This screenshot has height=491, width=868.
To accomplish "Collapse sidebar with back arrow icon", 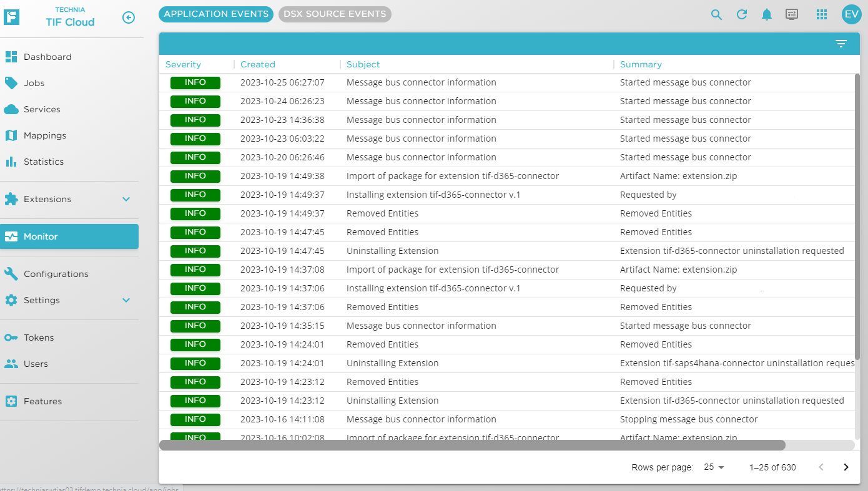I will click(129, 17).
